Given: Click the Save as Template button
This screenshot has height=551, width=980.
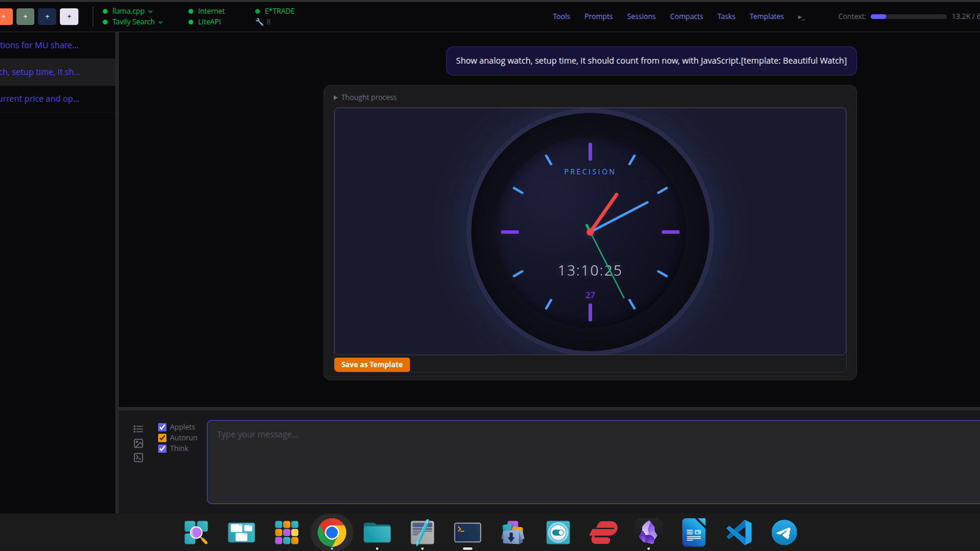Looking at the screenshot, I should [x=372, y=364].
